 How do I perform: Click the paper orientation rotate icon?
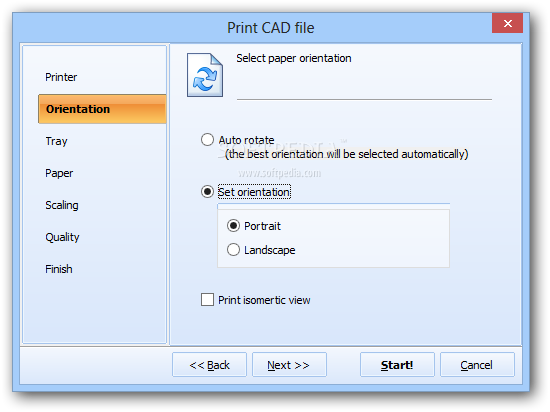point(205,75)
